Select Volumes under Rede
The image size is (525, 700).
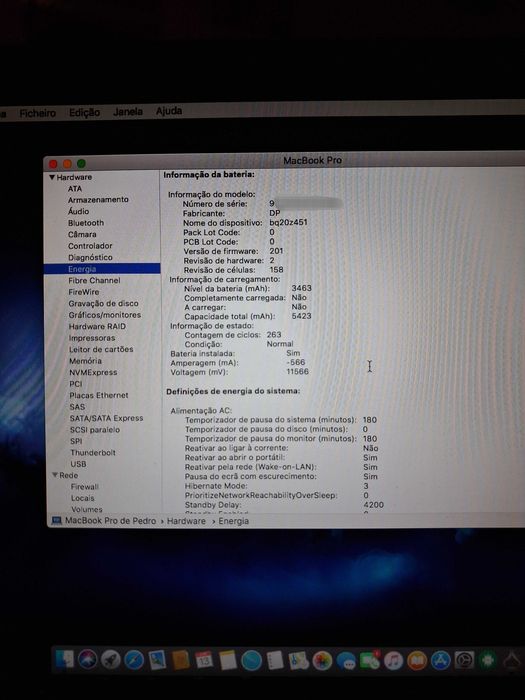[x=87, y=509]
